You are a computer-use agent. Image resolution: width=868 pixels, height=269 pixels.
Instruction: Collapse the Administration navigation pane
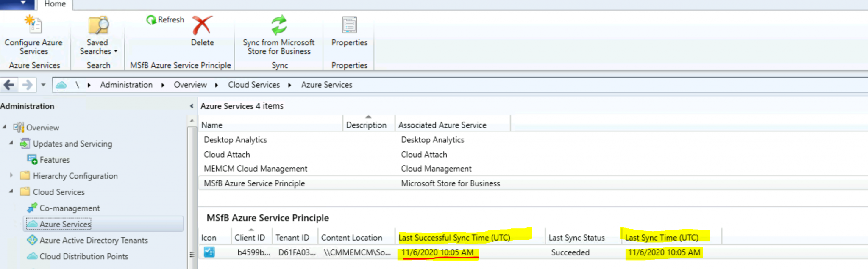click(x=192, y=106)
